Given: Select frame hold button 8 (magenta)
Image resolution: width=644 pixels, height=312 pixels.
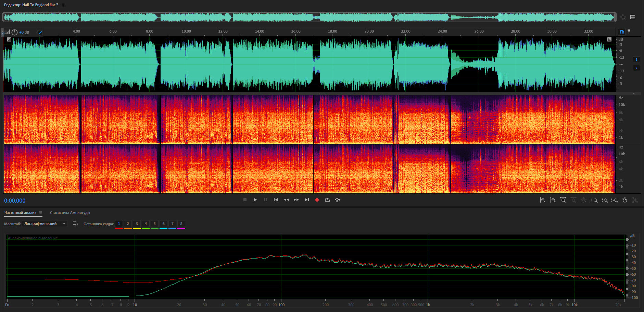Looking at the screenshot, I should click(181, 224).
